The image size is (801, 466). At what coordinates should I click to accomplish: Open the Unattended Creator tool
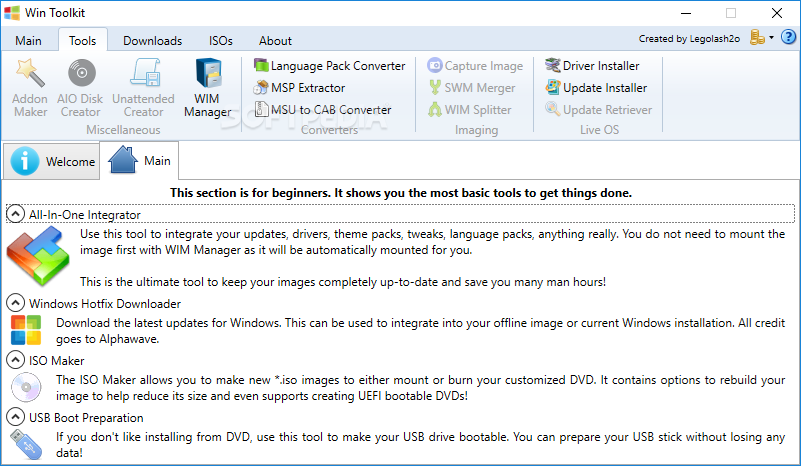pyautogui.click(x=144, y=88)
